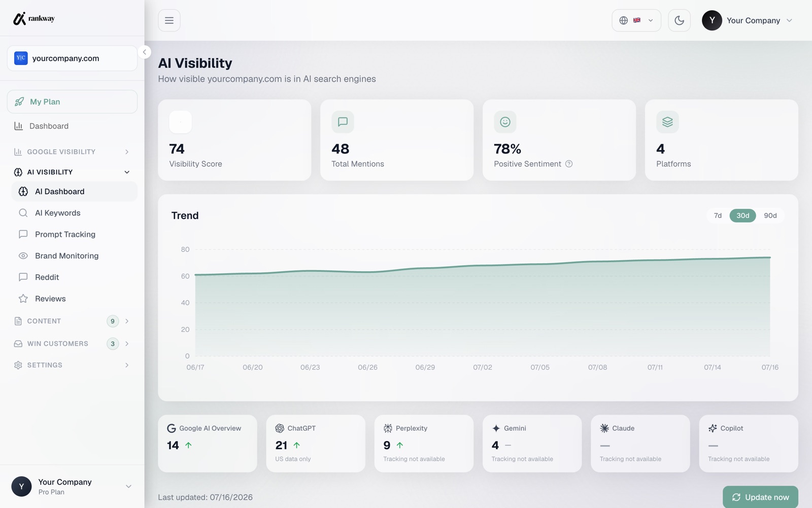Click the 07/16 trend chart endpoint
Viewport: 812px width, 508px height.
tap(770, 258)
